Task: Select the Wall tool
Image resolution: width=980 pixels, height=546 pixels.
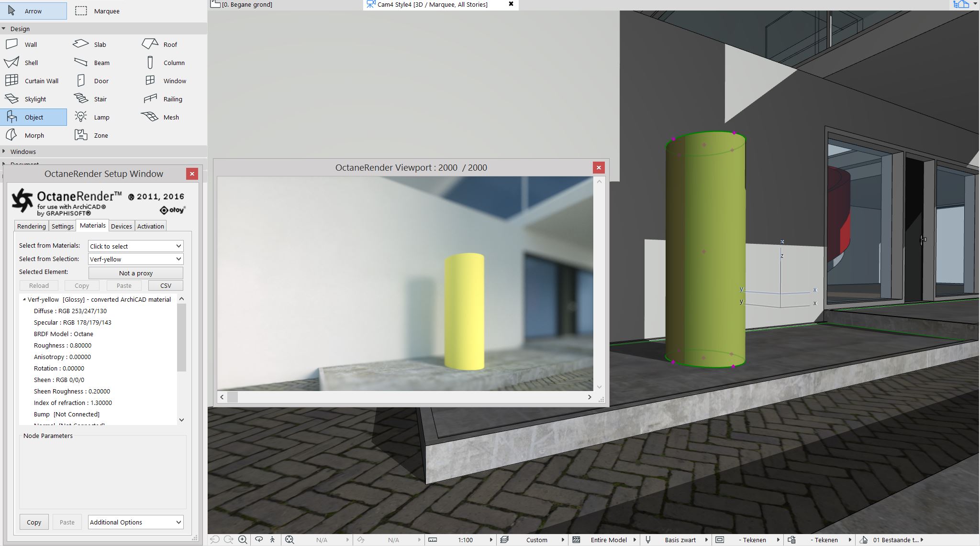Action: point(31,44)
